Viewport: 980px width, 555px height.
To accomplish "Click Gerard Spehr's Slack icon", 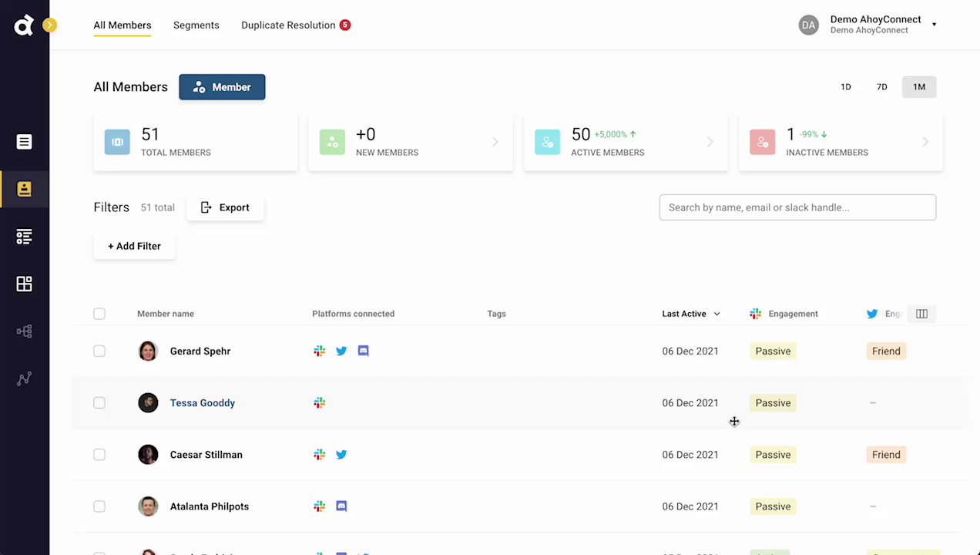I will pyautogui.click(x=319, y=351).
